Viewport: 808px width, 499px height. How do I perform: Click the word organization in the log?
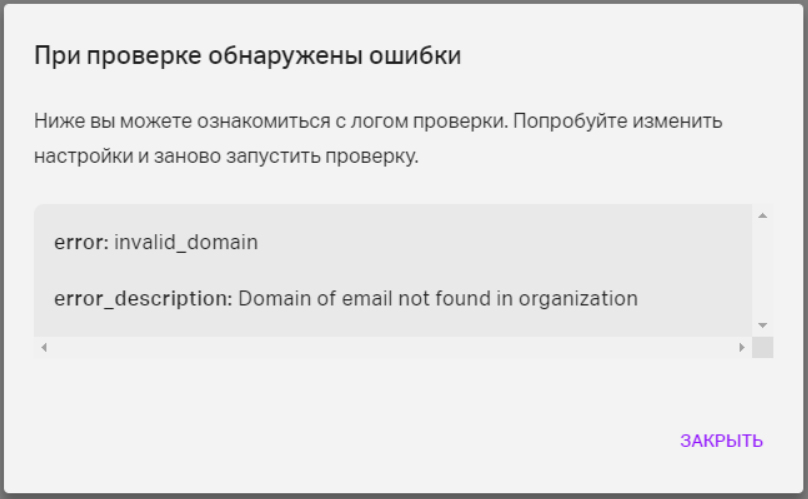coord(578,299)
